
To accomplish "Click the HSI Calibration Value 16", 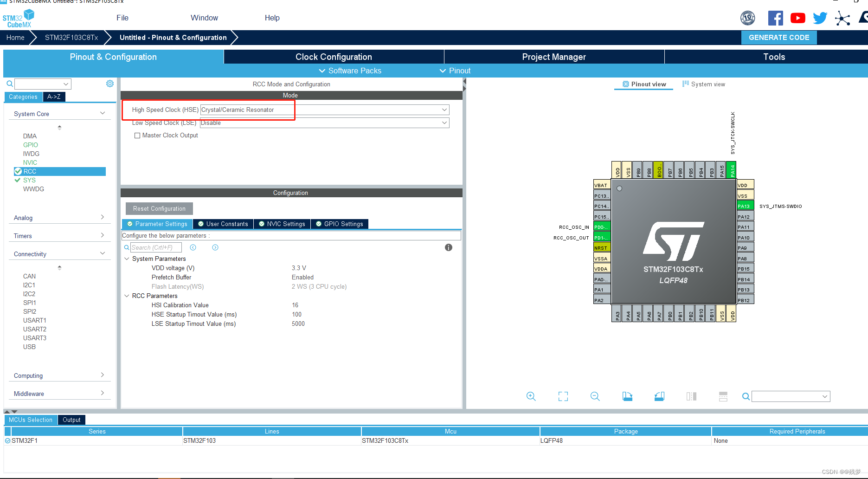I will (295, 305).
